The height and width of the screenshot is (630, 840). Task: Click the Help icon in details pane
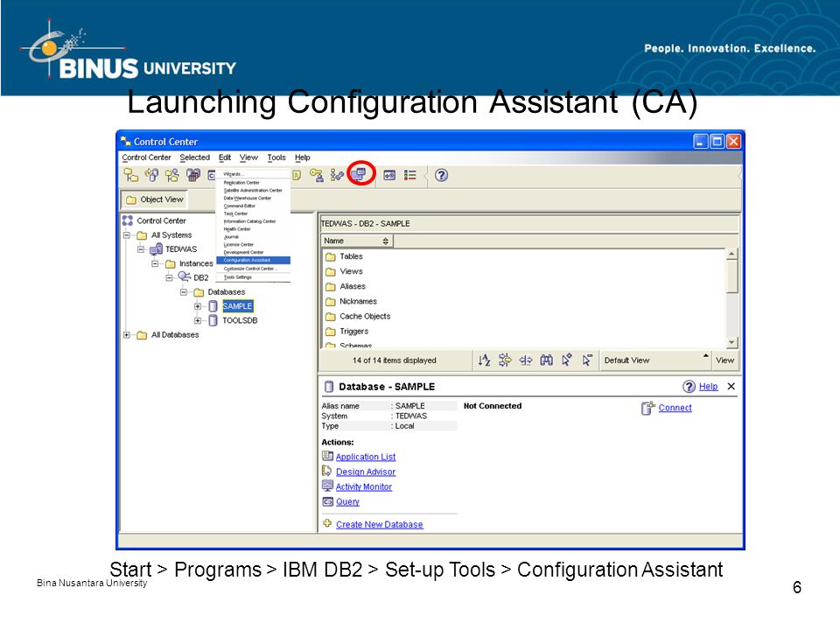(689, 386)
